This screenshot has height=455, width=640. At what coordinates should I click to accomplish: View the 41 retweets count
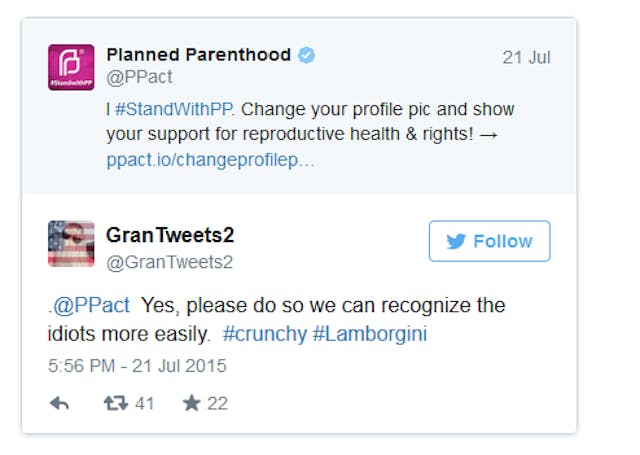tap(144, 403)
